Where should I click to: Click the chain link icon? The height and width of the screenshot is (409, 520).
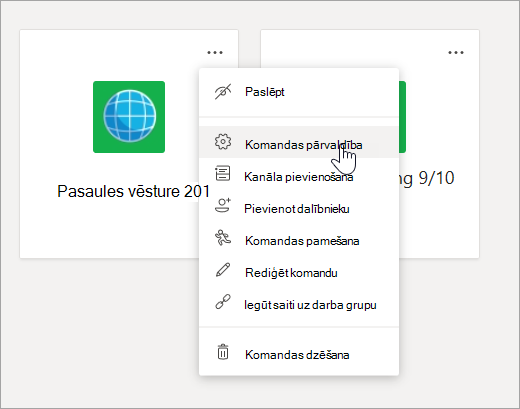tap(223, 302)
